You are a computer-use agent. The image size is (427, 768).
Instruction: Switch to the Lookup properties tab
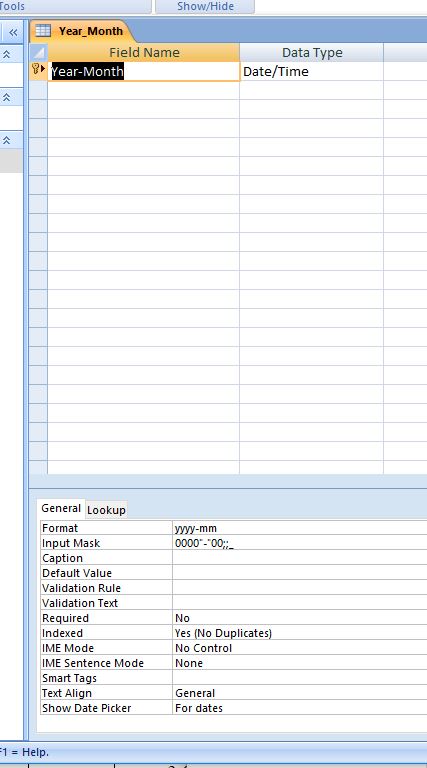[106, 510]
